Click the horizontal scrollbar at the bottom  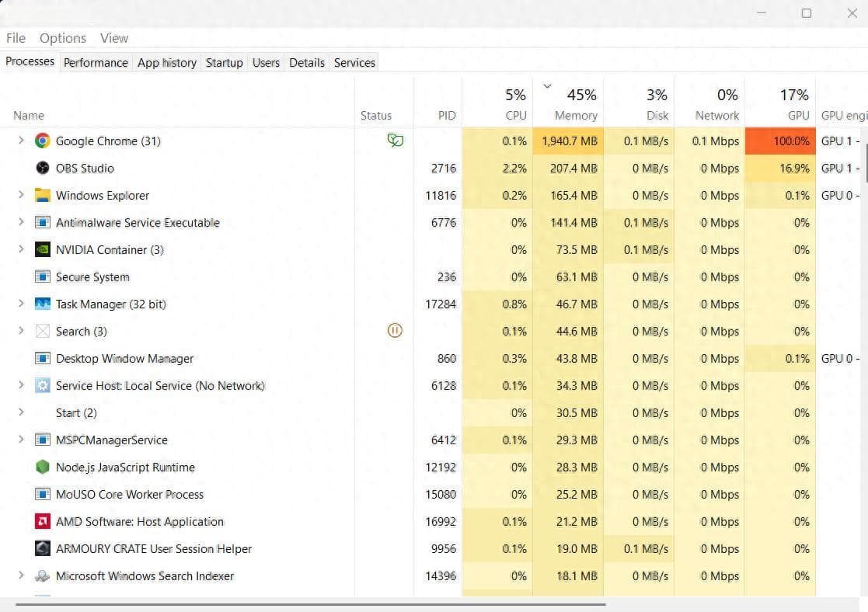click(311, 604)
